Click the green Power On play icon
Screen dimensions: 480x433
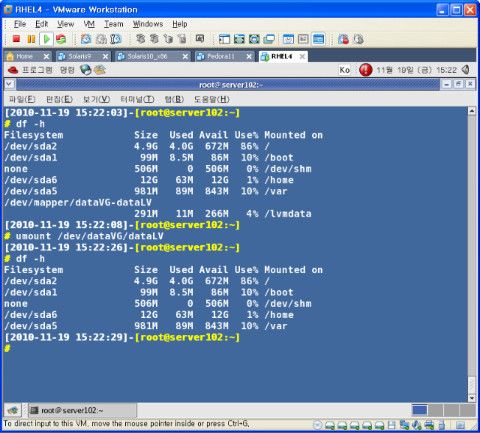(x=46, y=39)
